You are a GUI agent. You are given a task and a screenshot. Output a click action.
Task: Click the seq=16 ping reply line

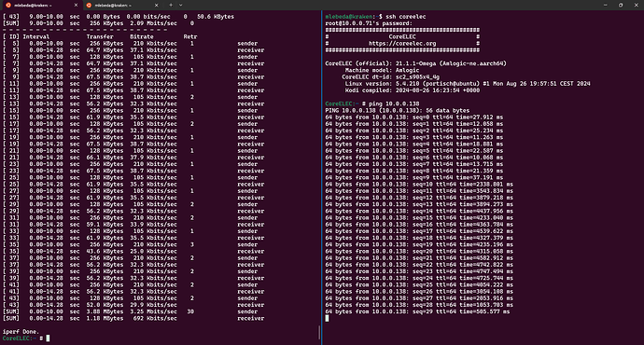419,225
